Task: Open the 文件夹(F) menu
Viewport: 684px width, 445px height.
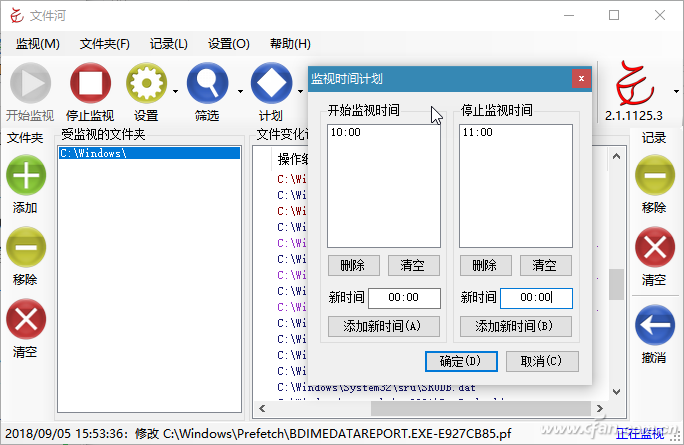Action: coord(105,44)
